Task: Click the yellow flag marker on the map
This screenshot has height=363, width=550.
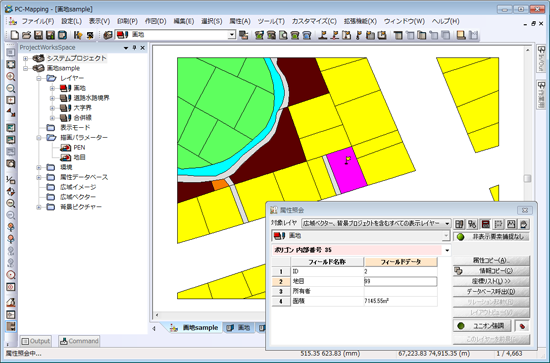Action: [347, 160]
